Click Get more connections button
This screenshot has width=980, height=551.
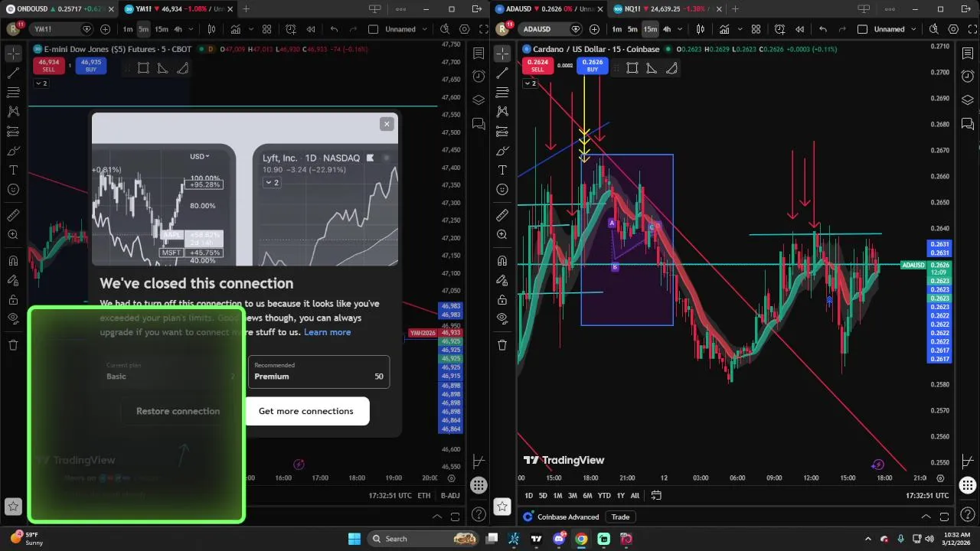tap(306, 411)
